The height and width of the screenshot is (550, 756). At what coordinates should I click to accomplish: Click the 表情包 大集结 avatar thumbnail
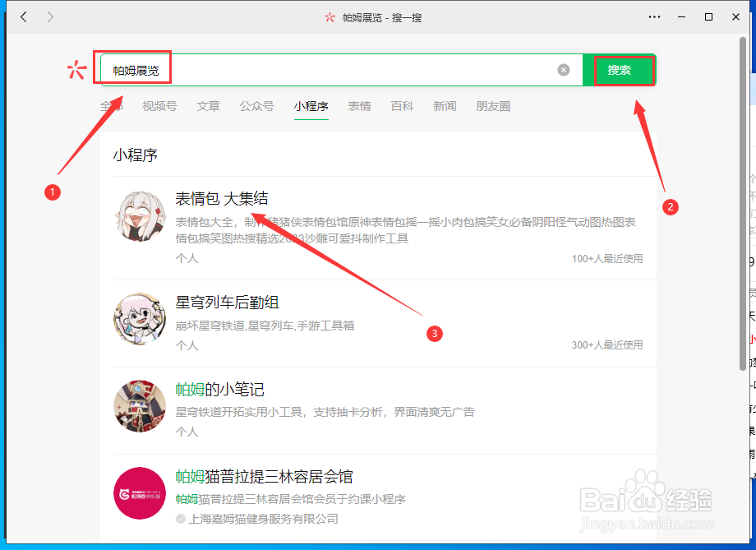point(140,215)
